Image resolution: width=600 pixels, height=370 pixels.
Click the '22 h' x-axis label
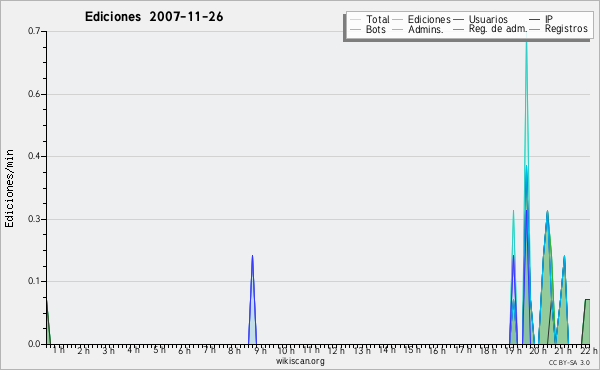[589, 350]
